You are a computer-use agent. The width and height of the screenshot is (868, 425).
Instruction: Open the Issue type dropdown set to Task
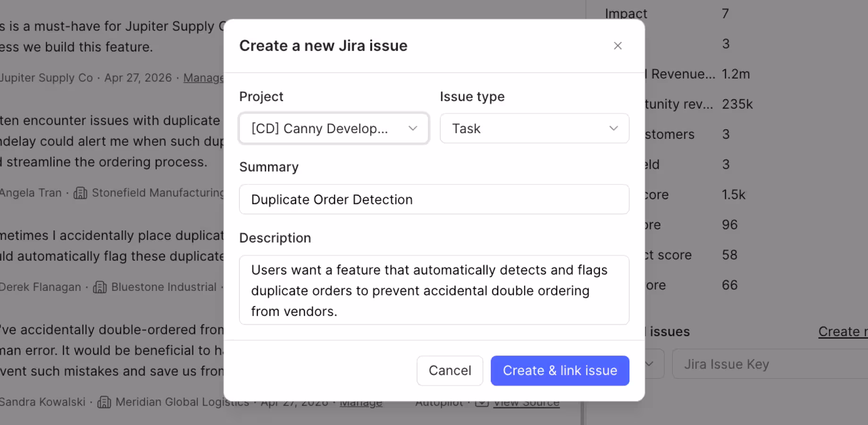[534, 128]
